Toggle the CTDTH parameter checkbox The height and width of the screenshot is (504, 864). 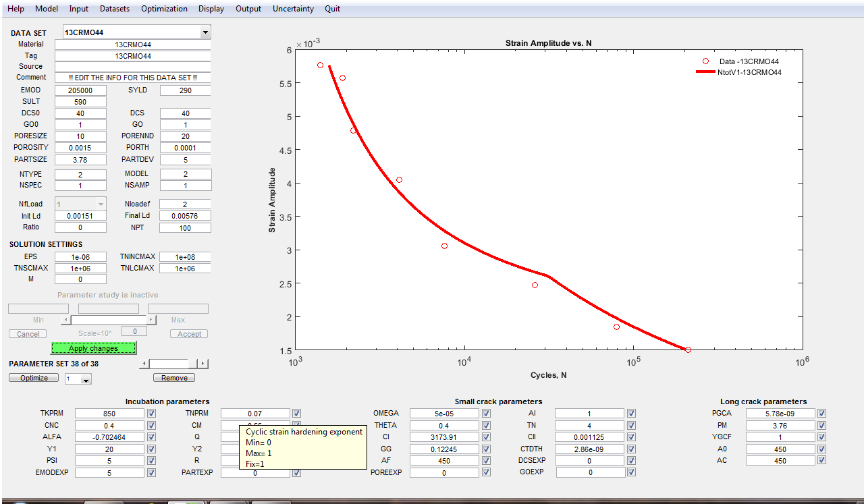(x=631, y=449)
